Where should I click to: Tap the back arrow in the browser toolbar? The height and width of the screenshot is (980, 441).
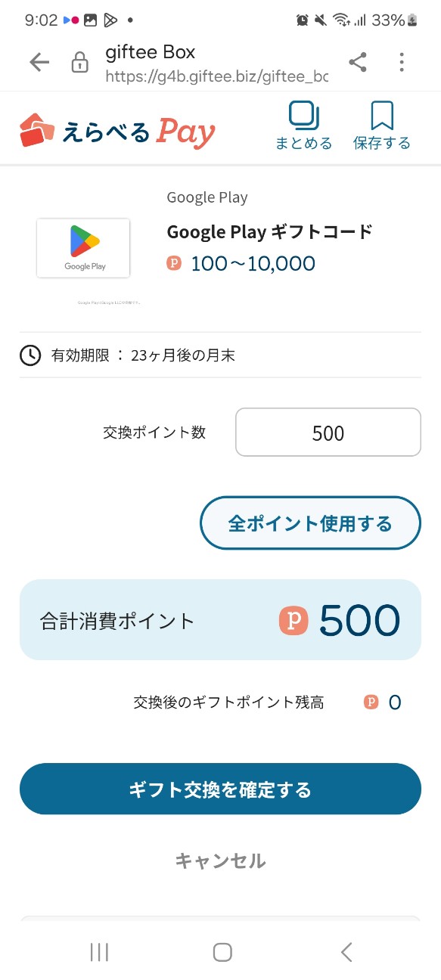[38, 63]
